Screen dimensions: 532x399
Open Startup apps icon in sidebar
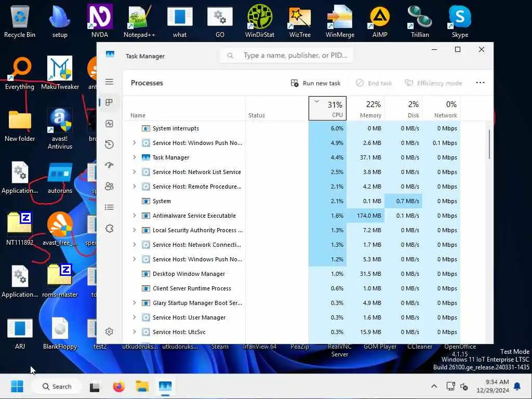coord(109,165)
